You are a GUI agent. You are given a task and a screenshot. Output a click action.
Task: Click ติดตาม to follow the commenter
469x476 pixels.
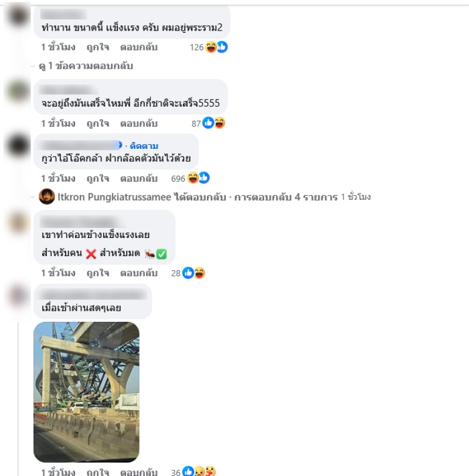[x=144, y=146]
